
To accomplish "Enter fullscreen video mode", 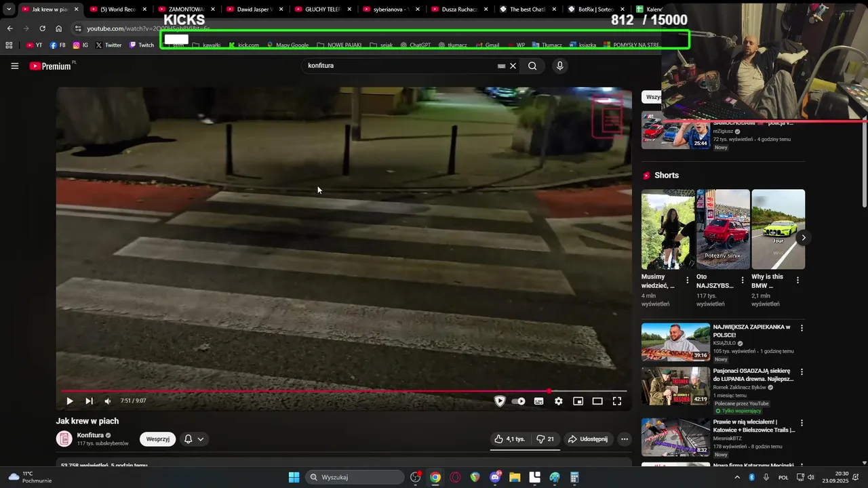I will point(617,401).
